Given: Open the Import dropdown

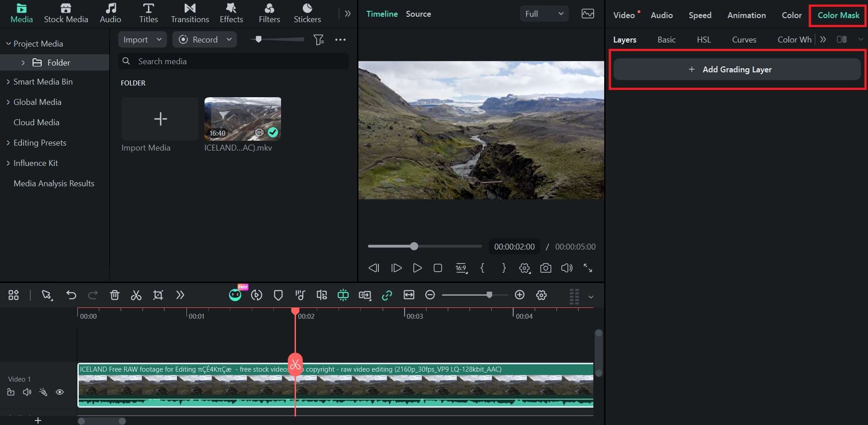Looking at the screenshot, I should pos(143,39).
